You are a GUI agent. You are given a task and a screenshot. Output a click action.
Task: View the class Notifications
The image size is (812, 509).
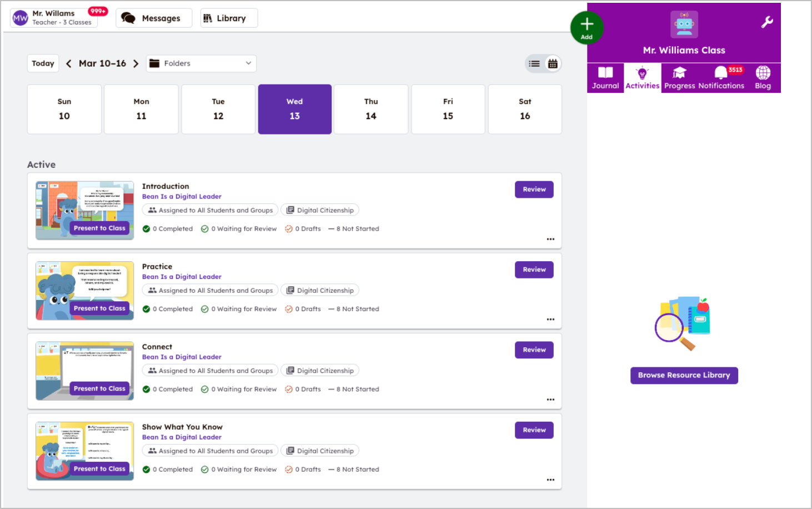click(720, 78)
